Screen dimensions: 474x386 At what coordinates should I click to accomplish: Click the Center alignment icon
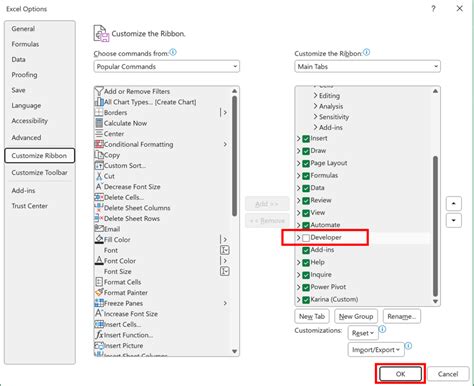(99, 134)
